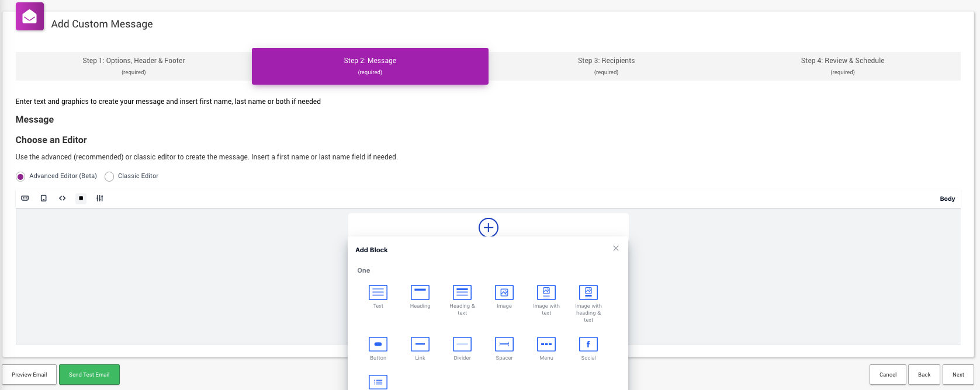Click the 'Add Custom Message' page title
Viewport: 980px width, 390px height.
click(102, 24)
